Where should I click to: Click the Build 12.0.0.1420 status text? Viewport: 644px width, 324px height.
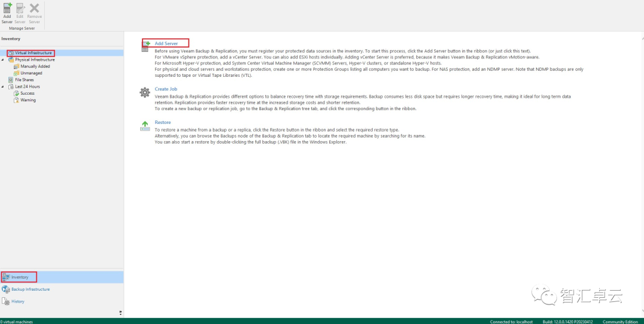[x=568, y=322]
